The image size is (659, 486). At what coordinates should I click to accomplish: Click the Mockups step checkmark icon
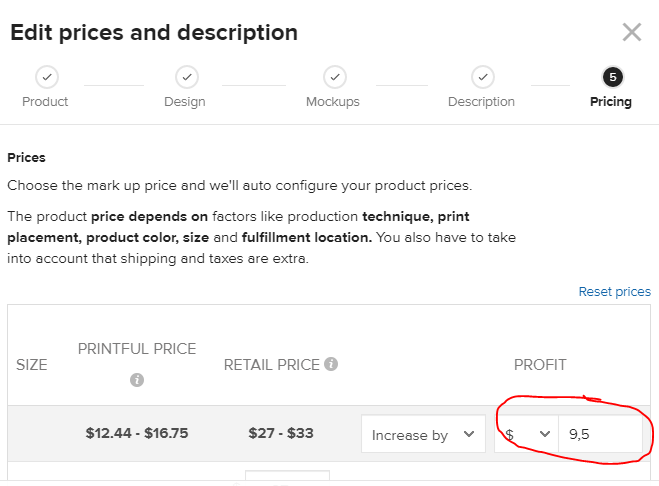coord(335,77)
